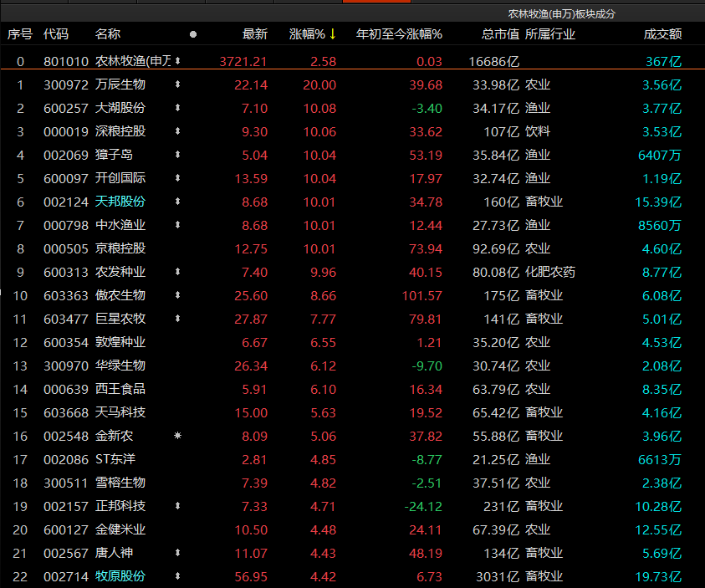705x588 pixels.
Task: Click marker icon next to 巨星农牧
Action: click(177, 319)
